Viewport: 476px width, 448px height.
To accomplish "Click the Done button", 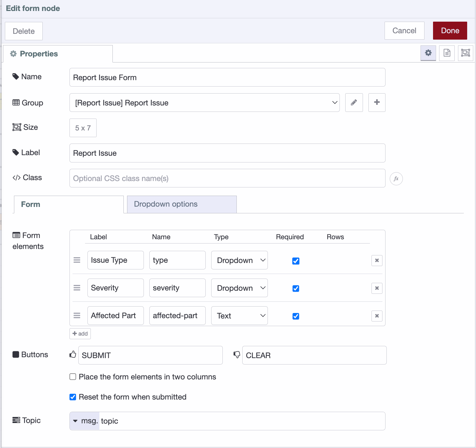I will click(x=450, y=30).
